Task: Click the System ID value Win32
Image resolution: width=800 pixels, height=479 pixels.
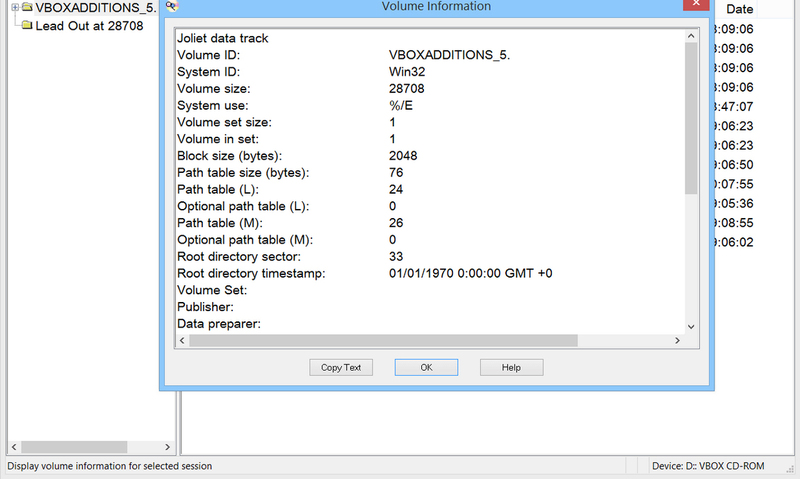Action: pyautogui.click(x=407, y=72)
